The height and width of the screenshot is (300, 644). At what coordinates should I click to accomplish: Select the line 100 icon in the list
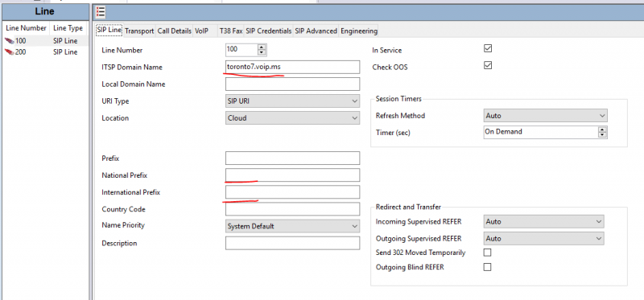coord(9,41)
